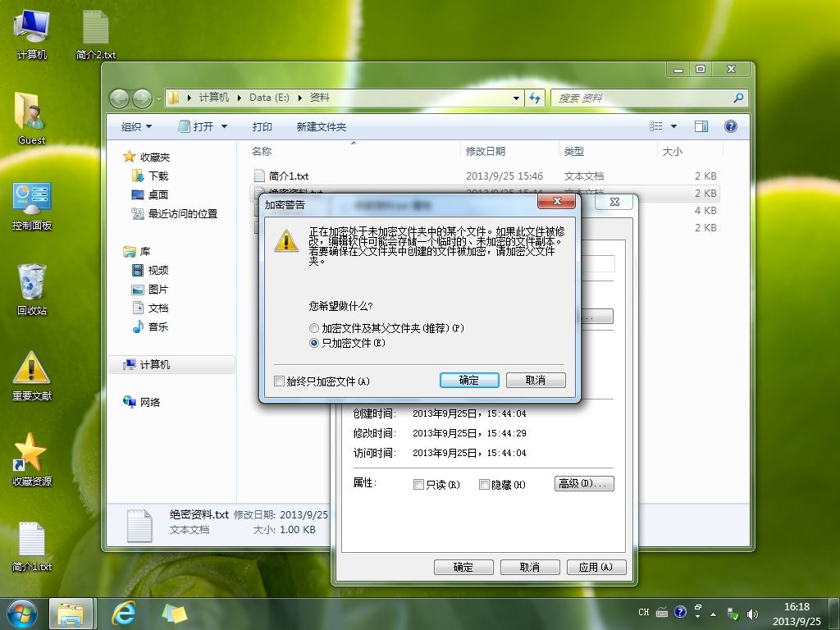Click the Data (E:) breadcrumb
This screenshot has width=840, height=630.
[x=269, y=98]
